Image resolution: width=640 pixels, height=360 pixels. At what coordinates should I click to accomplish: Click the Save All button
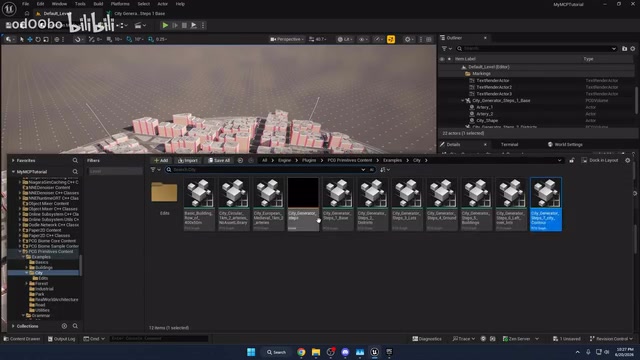(219, 160)
